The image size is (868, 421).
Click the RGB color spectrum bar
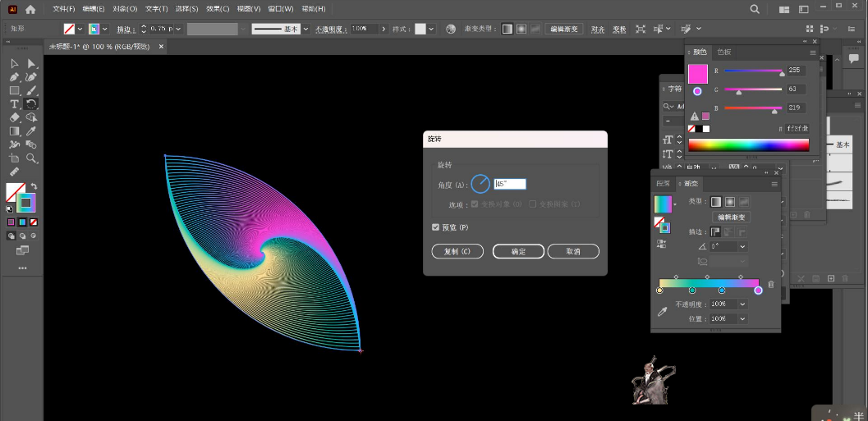click(748, 145)
